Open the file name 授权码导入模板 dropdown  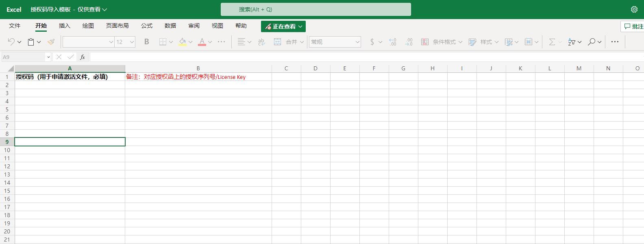(69, 9)
